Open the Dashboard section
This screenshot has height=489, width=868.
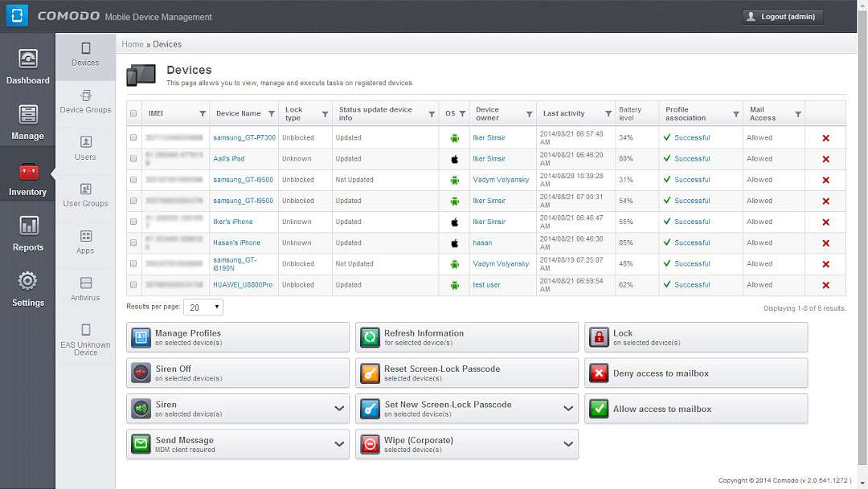(27, 67)
